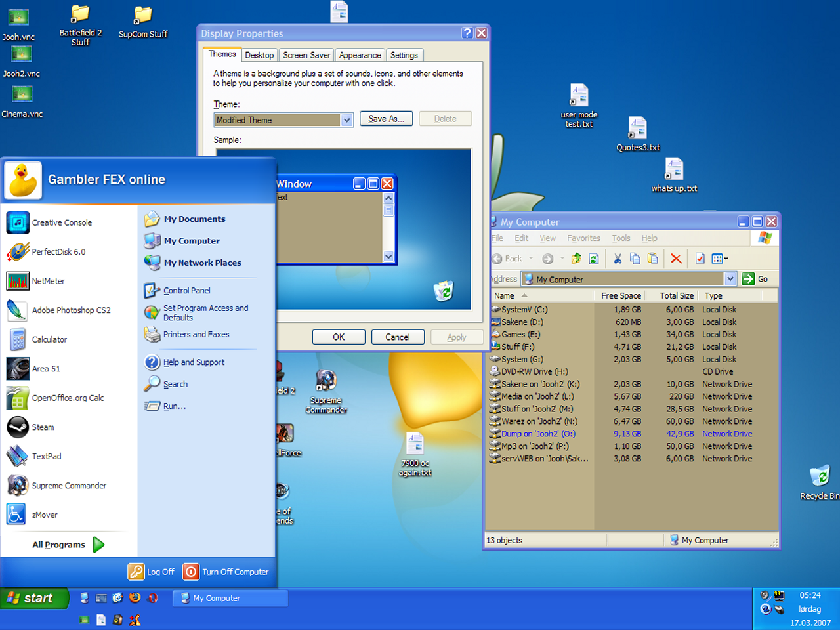Click the Free Space column header
The width and height of the screenshot is (840, 630).
point(620,295)
